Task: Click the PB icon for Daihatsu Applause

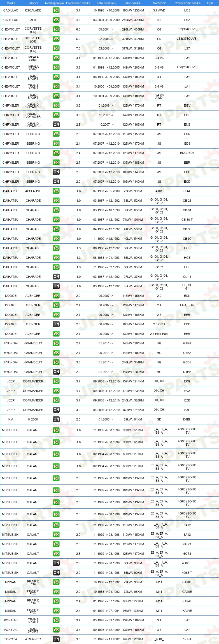Action: pyautogui.click(x=56, y=191)
